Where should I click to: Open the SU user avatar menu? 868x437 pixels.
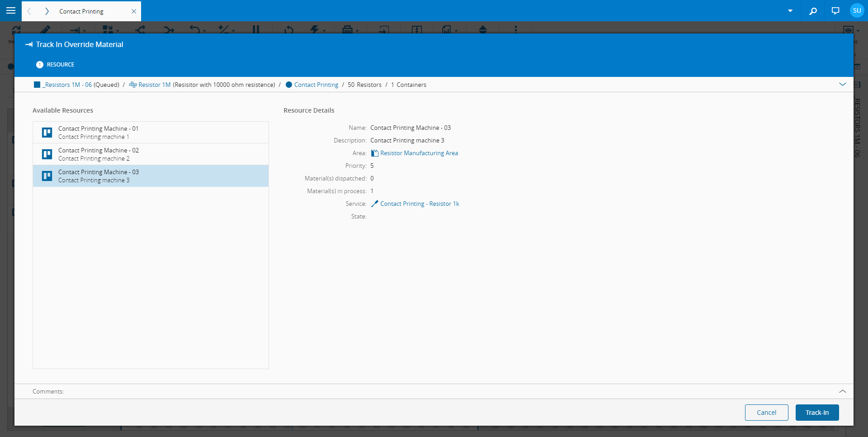(x=857, y=11)
